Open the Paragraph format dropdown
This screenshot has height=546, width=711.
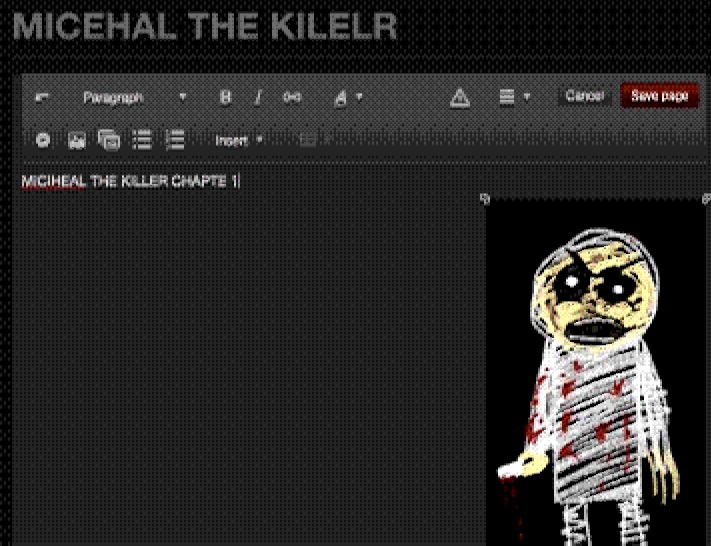click(133, 97)
